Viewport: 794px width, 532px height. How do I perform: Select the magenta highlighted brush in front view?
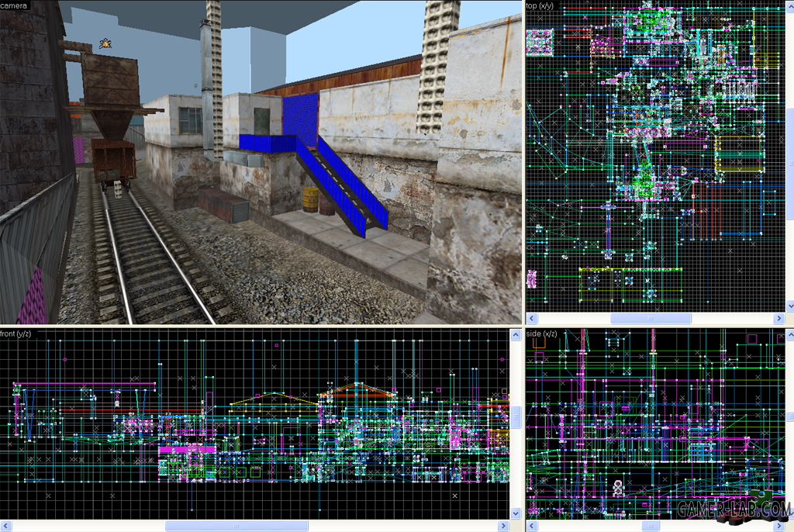click(187, 449)
